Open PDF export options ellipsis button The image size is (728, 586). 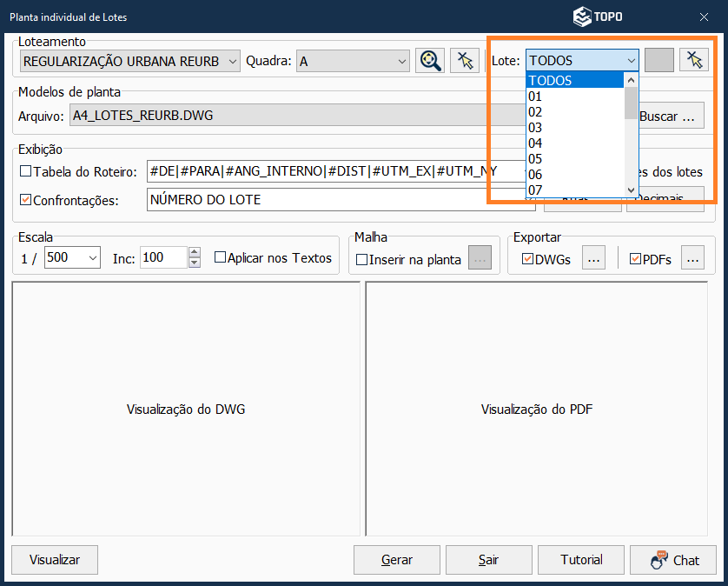692,258
